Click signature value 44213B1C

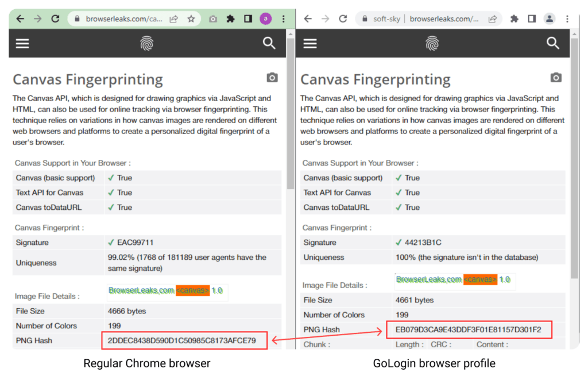(x=423, y=243)
